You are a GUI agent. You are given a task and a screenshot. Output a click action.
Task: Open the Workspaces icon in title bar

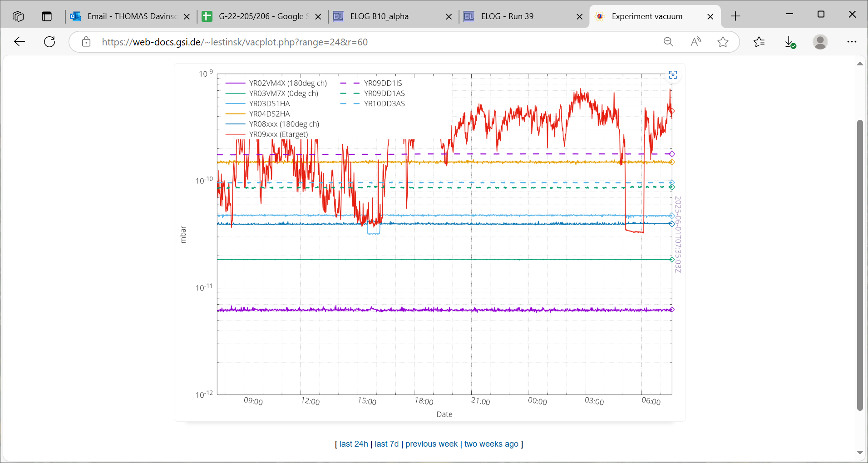pos(18,16)
